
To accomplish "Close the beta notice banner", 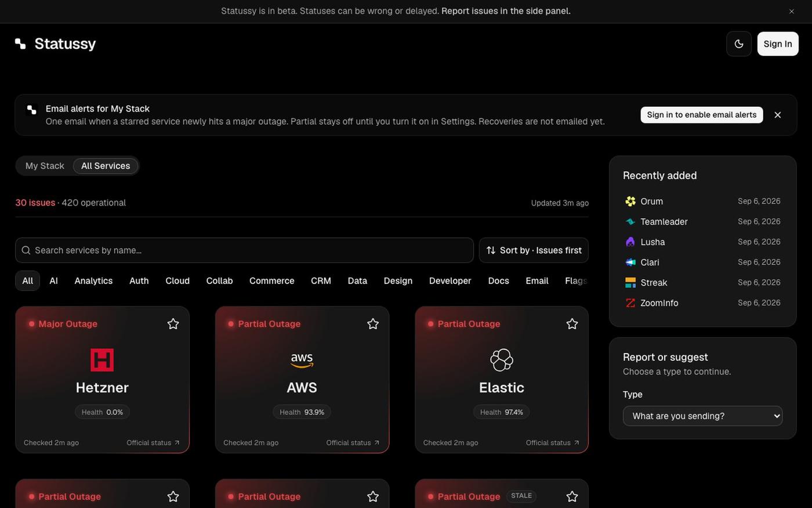I will tap(792, 11).
